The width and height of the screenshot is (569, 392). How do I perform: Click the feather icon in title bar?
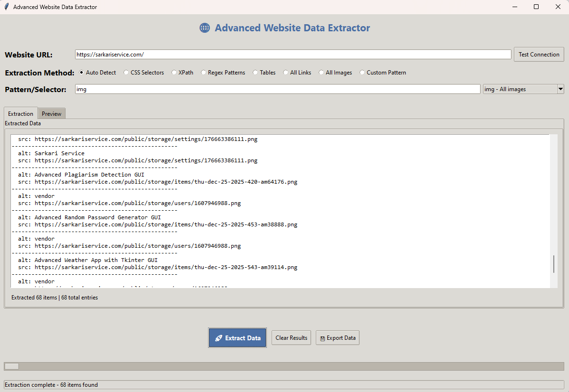6,7
